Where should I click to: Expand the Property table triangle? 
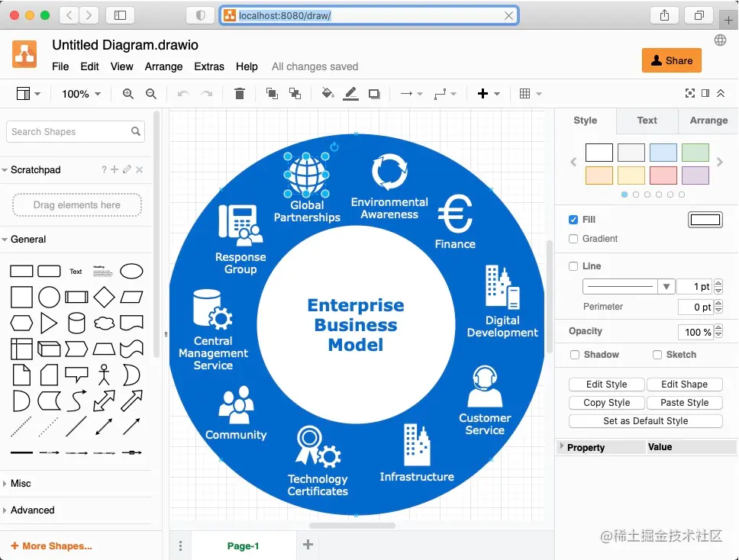pos(561,446)
